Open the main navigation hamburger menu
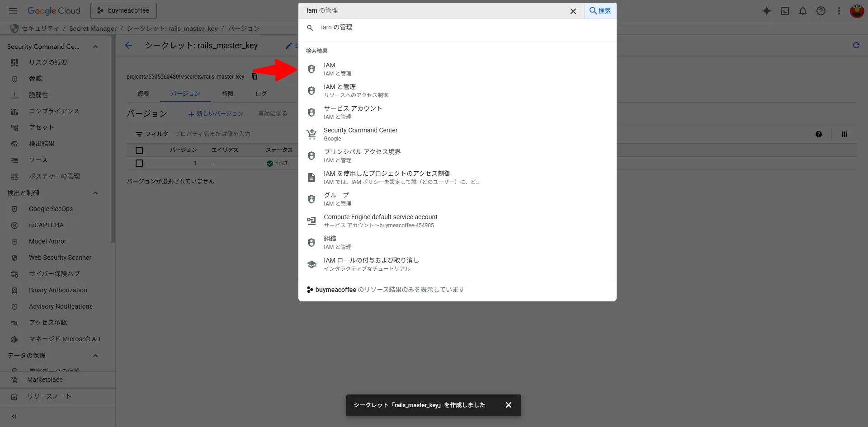Screen dimensions: 868x427 (13, 11)
